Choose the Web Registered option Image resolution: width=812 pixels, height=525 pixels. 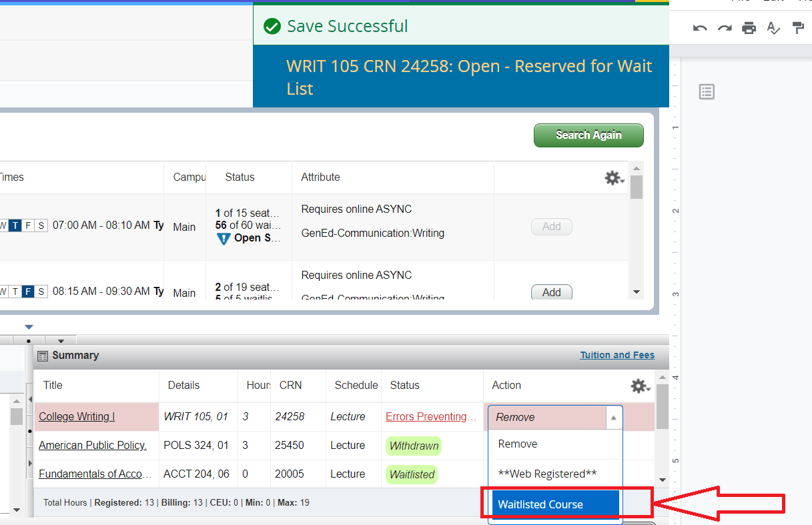547,474
